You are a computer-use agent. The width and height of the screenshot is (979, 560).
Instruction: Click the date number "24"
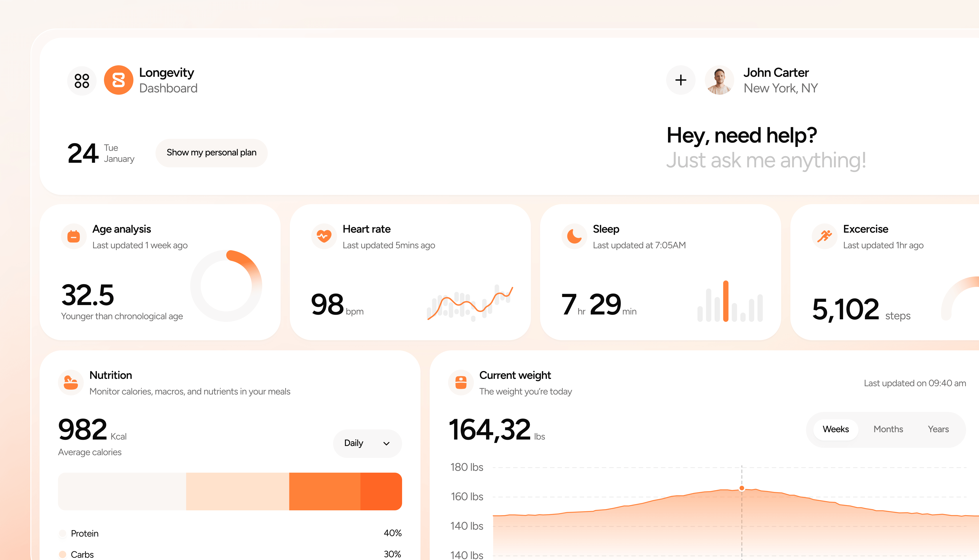click(x=83, y=154)
